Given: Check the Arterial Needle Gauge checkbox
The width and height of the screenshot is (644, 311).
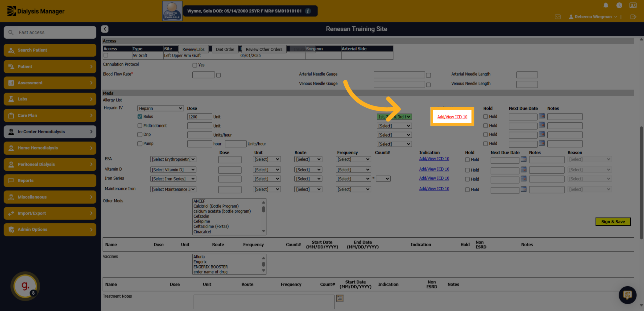Looking at the screenshot, I should point(429,75).
